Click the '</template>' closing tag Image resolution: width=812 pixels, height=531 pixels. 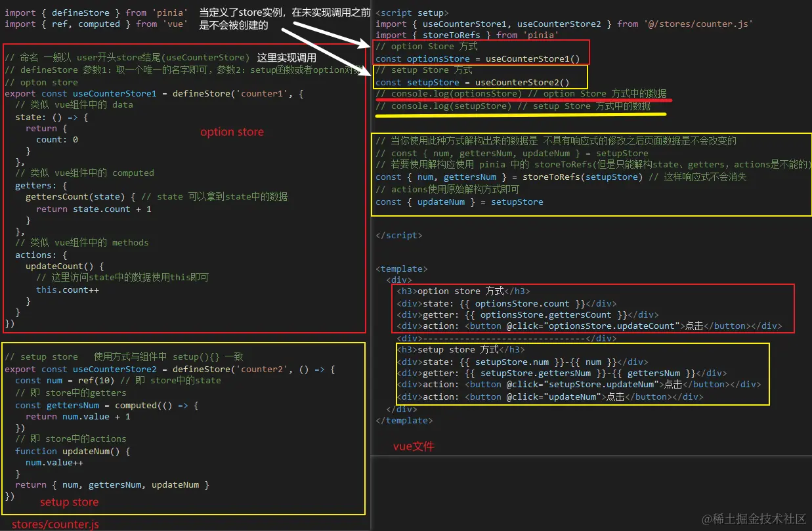(x=404, y=421)
